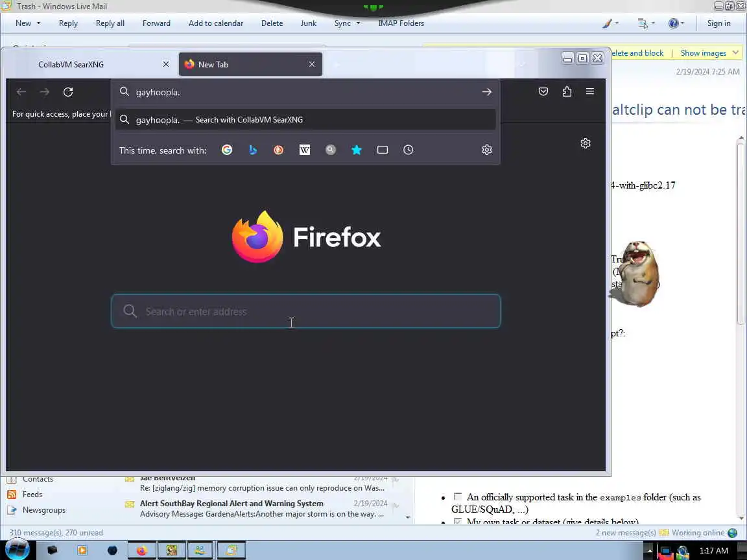This screenshot has height=560, width=747.
Task: Search with Bing one-off engine icon
Action: pyautogui.click(x=253, y=150)
